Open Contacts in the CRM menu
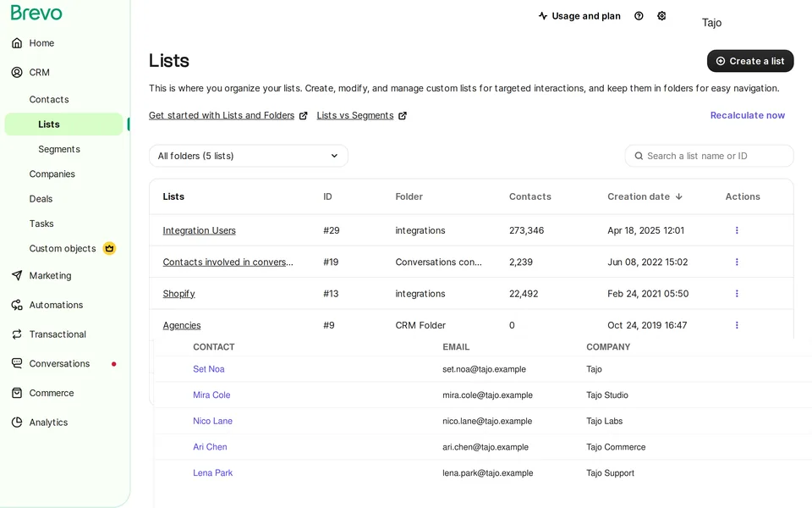 pos(49,100)
